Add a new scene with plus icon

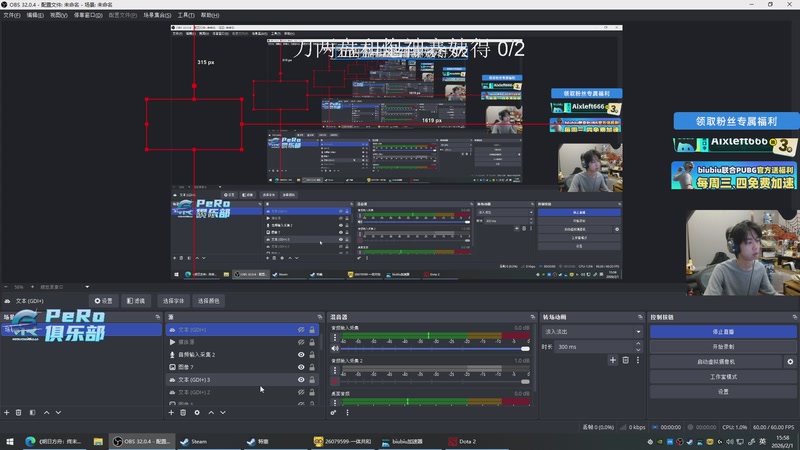[7, 412]
